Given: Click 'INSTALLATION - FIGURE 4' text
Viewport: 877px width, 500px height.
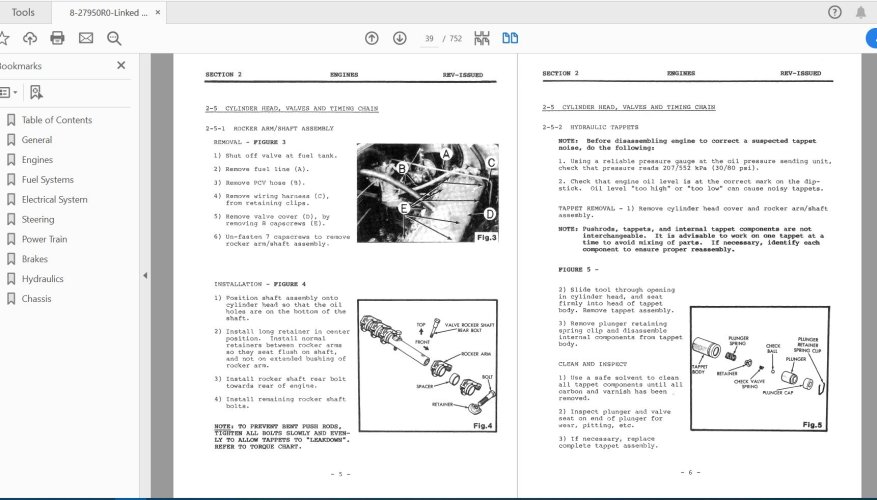Looking at the screenshot, I should coord(260,284).
